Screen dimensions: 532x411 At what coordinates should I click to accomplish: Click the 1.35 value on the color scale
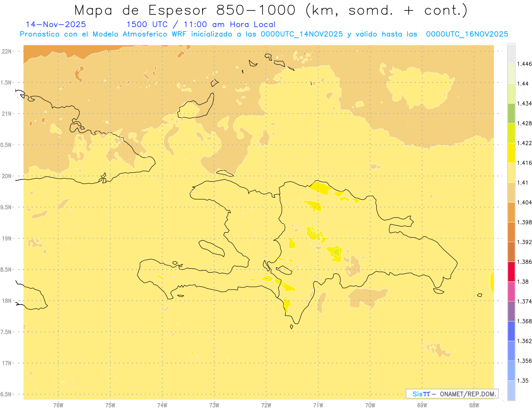523,380
